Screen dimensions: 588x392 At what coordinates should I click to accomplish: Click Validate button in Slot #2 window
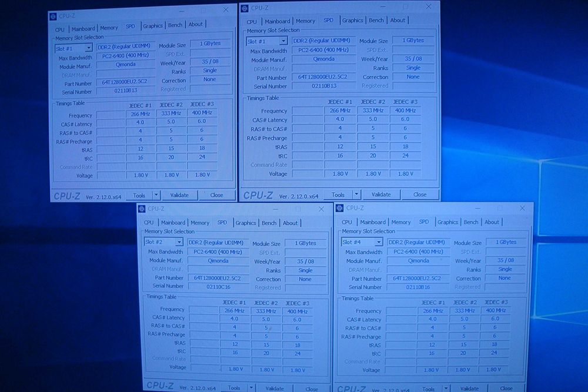tap(275, 388)
